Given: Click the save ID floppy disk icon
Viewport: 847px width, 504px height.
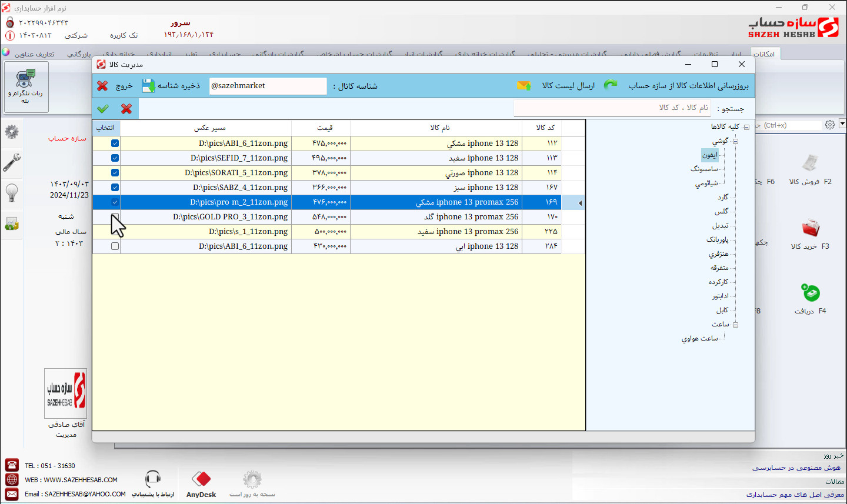Looking at the screenshot, I should pos(148,86).
